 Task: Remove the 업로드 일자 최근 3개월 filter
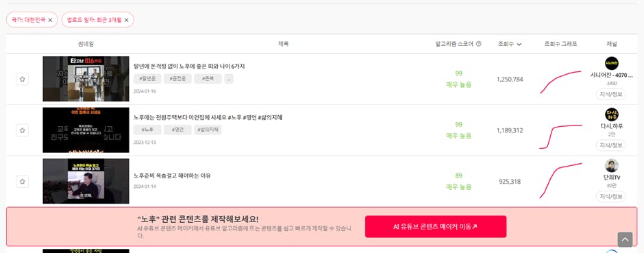(x=127, y=20)
